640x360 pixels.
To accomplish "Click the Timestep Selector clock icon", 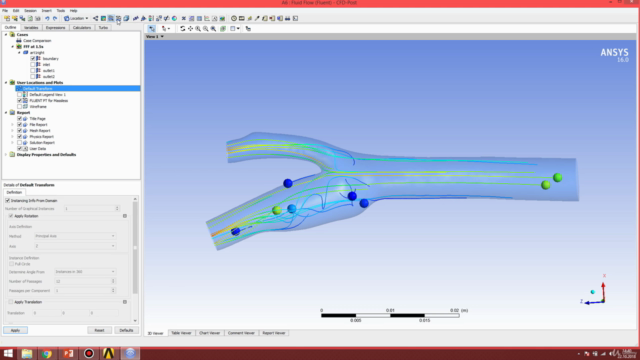I will (233, 18).
